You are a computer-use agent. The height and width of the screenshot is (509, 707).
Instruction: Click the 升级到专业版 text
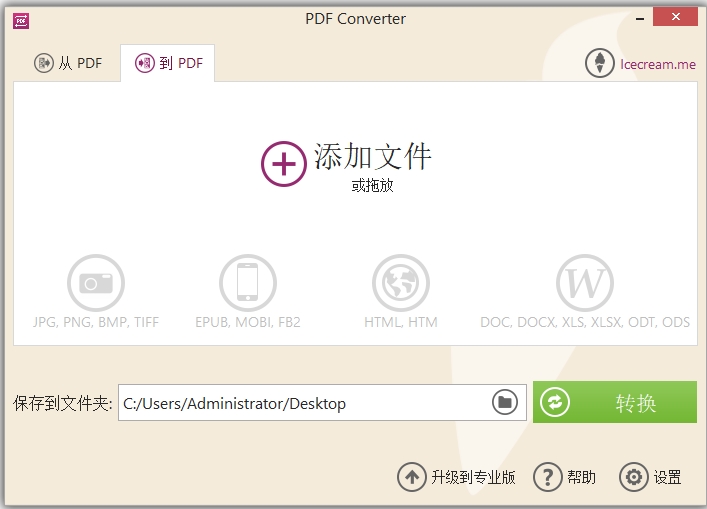(x=473, y=477)
